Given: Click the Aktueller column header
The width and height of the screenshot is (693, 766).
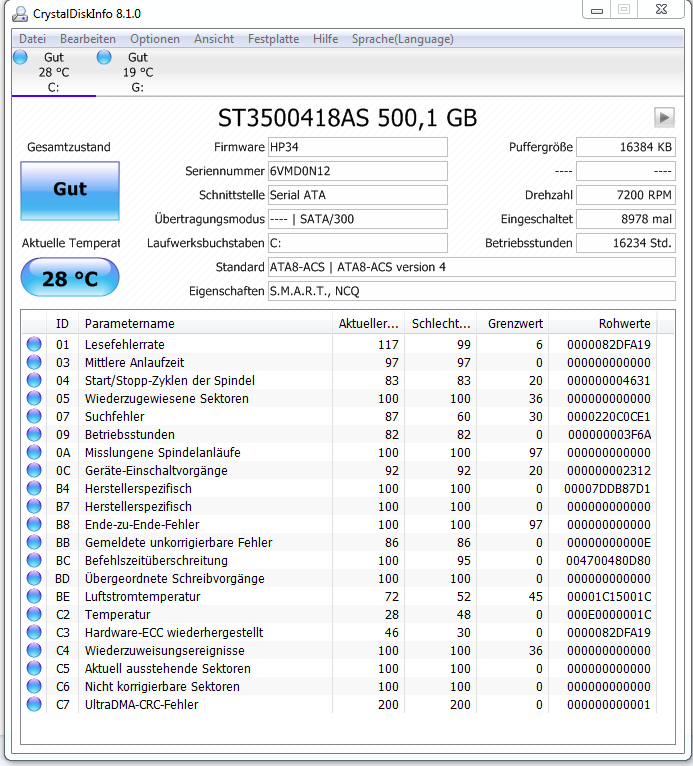Looking at the screenshot, I should point(369,323).
